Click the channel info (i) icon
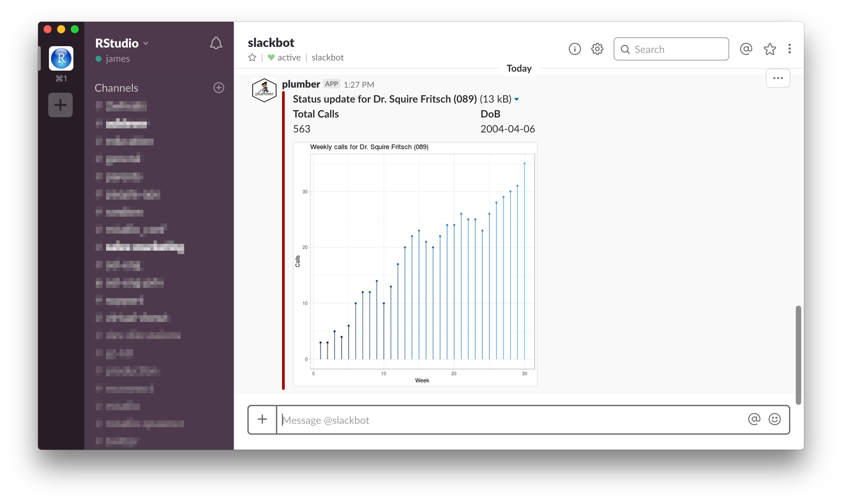 [575, 49]
